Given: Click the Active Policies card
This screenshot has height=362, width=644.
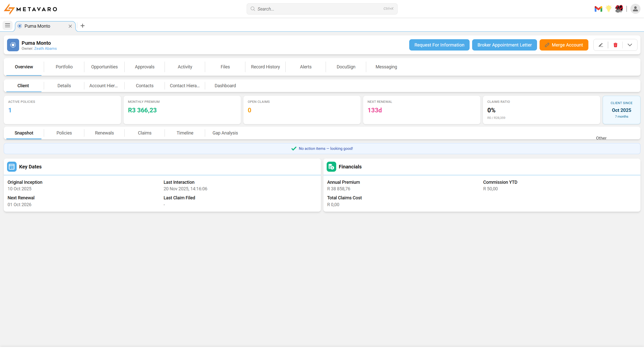Looking at the screenshot, I should 62,110.
